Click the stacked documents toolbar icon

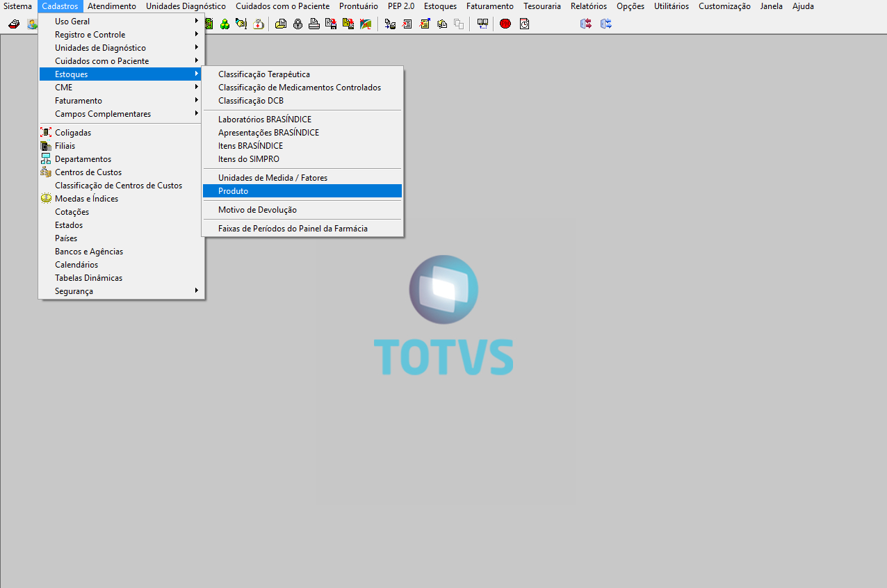click(x=441, y=24)
